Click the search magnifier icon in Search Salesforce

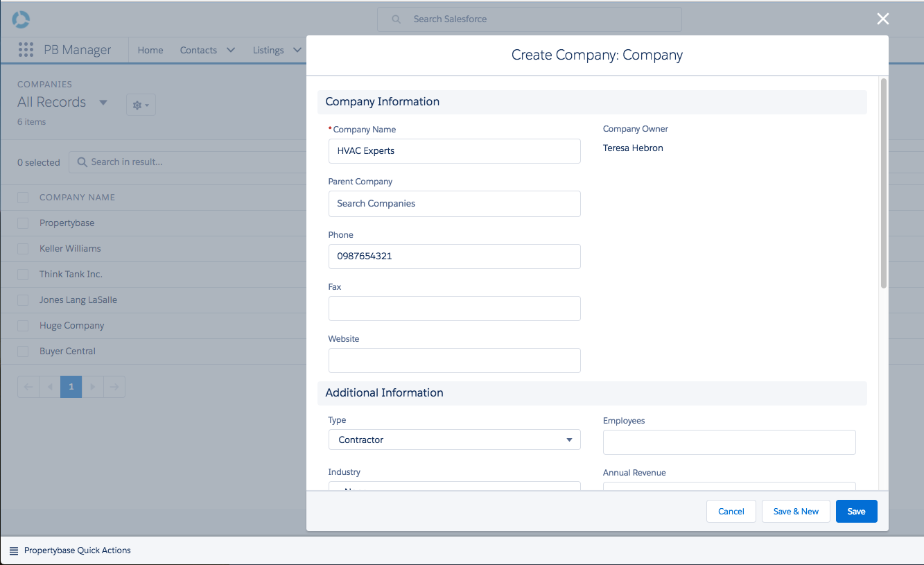click(396, 19)
